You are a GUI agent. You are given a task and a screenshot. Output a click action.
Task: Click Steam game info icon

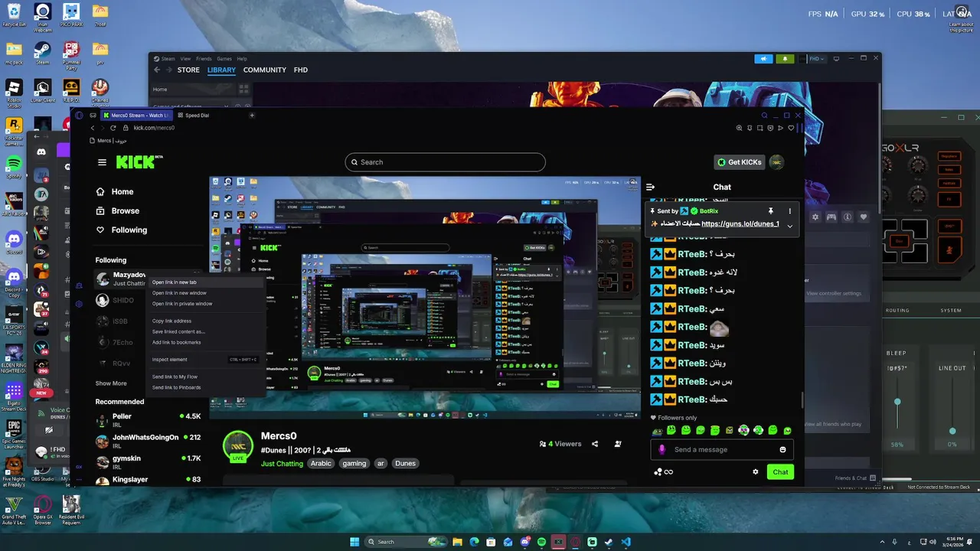point(848,217)
